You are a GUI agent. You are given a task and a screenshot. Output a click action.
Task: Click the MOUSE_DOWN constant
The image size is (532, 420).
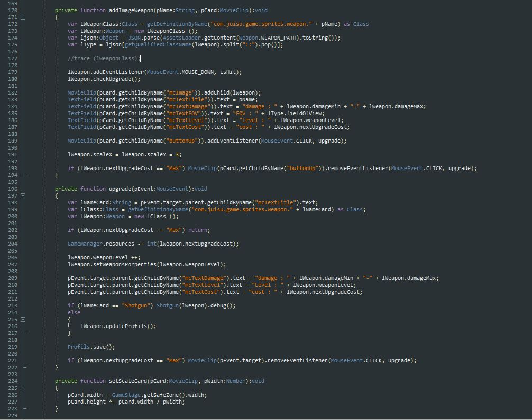pos(197,72)
